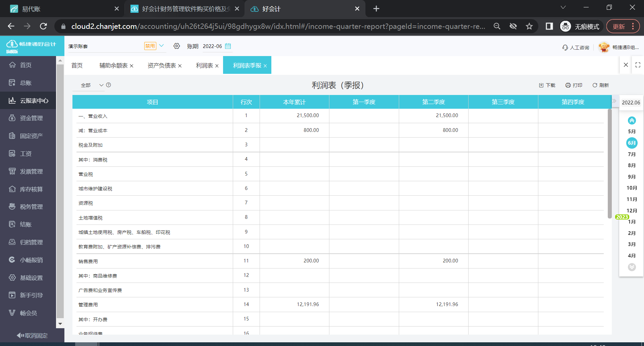Open the 账套 settings gear icon

pyautogui.click(x=177, y=46)
